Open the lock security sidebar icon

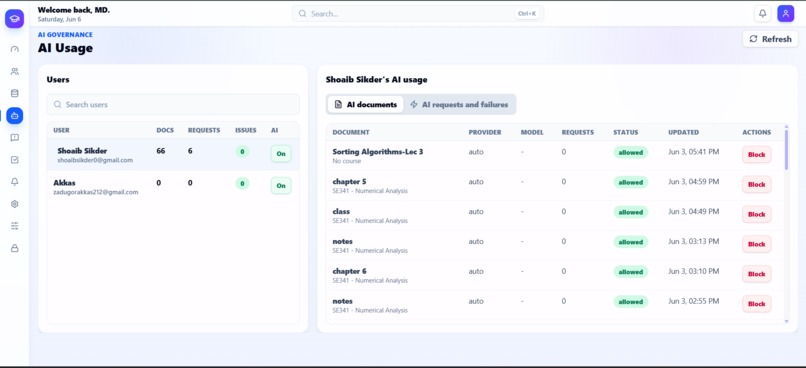14,248
